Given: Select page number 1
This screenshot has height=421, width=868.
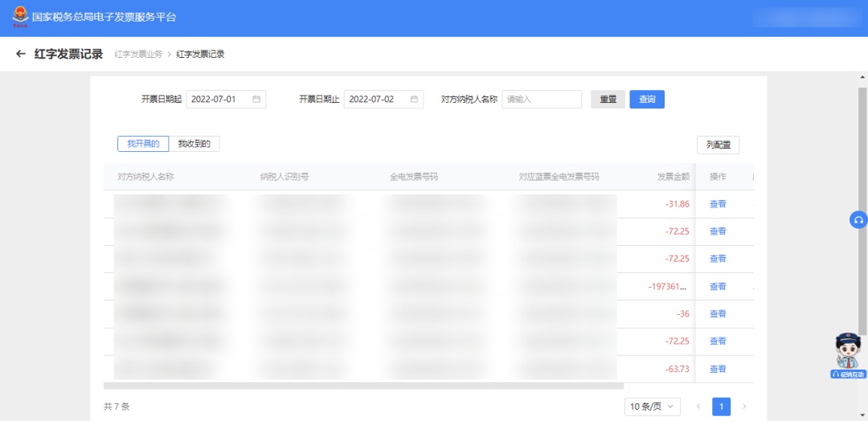Looking at the screenshot, I should point(721,407).
